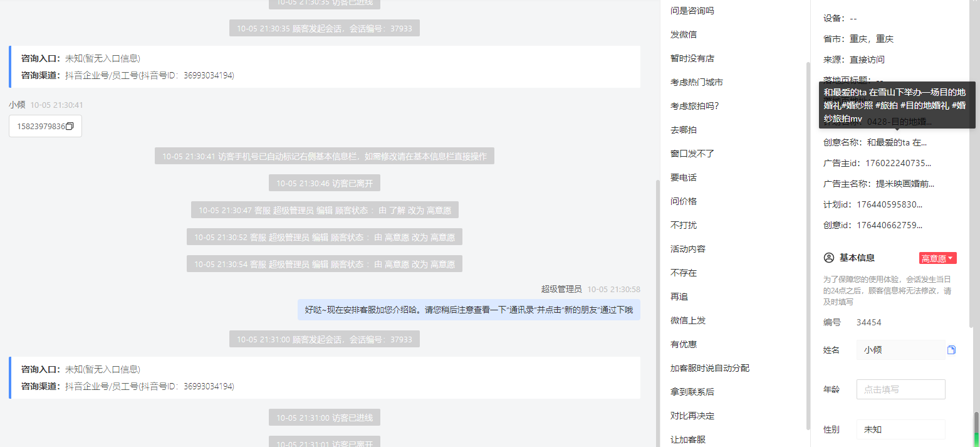Choose the 不打扰 quick reply
Viewport: 980px width, 447px height.
tap(684, 225)
